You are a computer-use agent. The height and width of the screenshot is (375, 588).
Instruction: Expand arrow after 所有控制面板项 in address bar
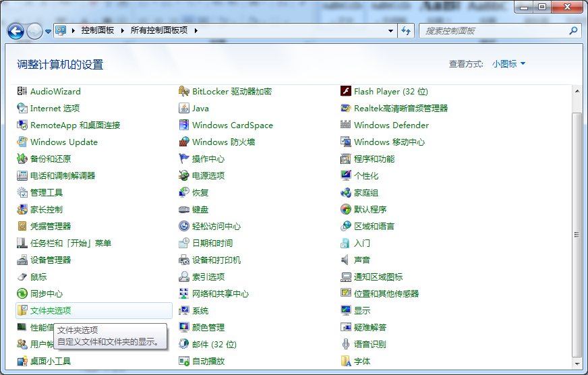point(196,31)
